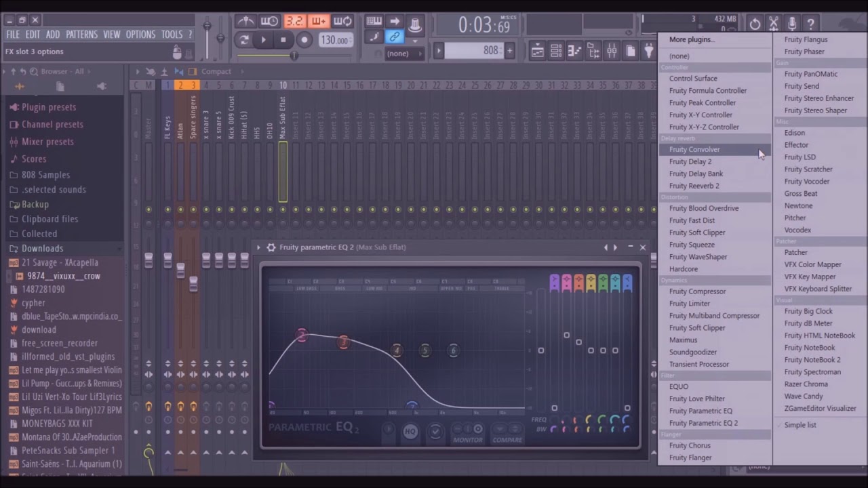Click More plugins... entry

[692, 39]
